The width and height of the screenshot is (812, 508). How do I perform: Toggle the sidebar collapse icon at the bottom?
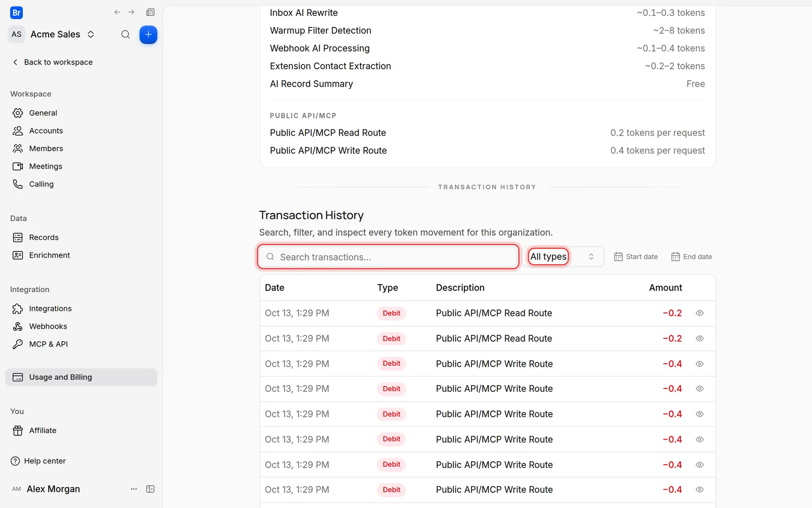point(150,489)
